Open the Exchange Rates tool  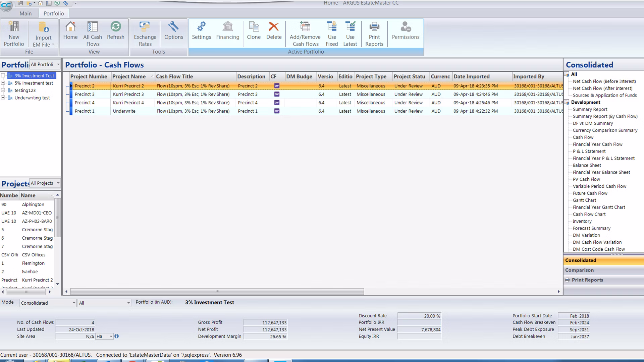(145, 34)
